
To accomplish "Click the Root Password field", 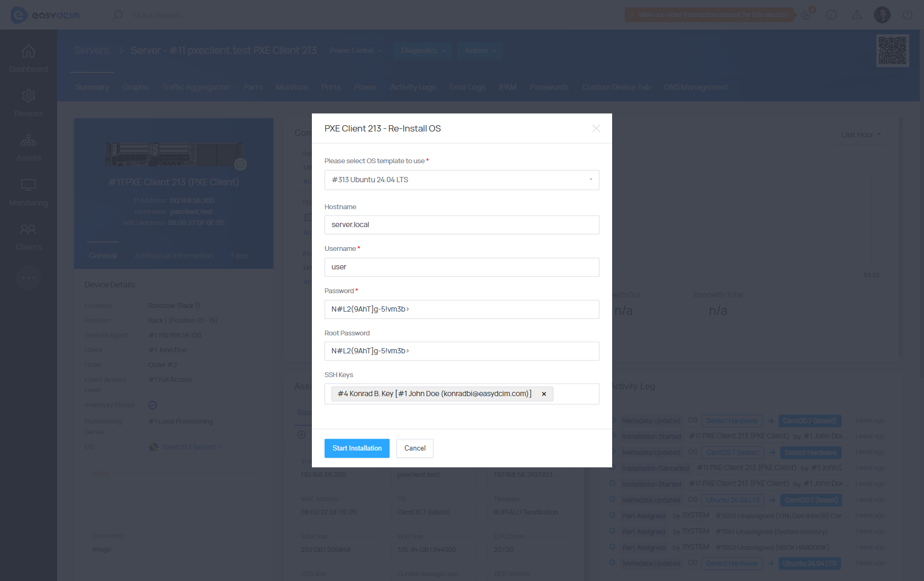I will pyautogui.click(x=462, y=351).
